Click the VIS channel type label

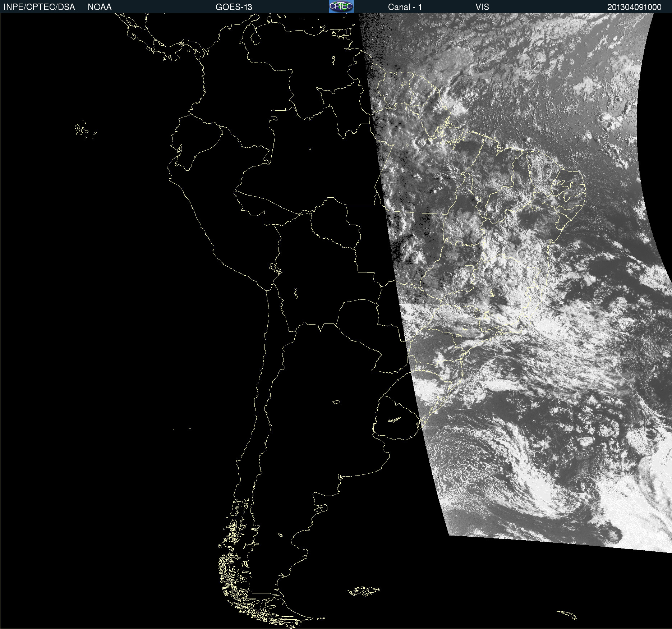pyautogui.click(x=482, y=7)
